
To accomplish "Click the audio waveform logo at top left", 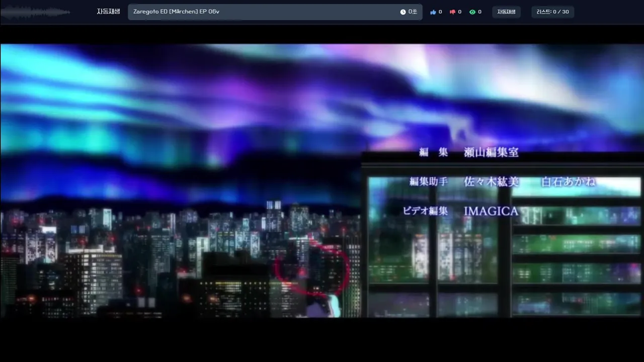I will (x=35, y=13).
